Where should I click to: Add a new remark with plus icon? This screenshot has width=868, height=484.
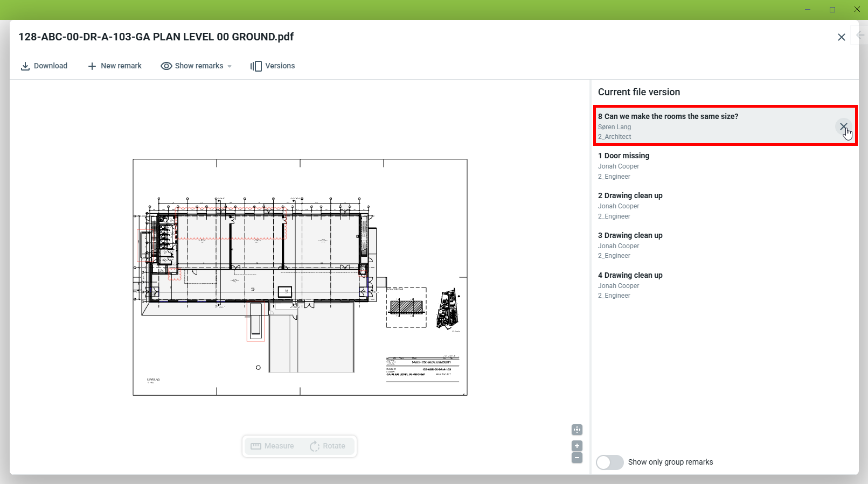(x=92, y=66)
